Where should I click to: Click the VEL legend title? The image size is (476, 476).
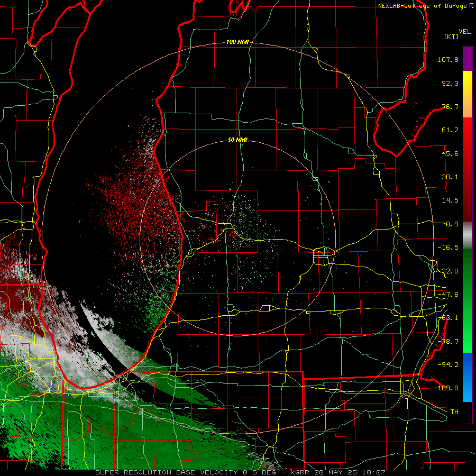coord(464,32)
